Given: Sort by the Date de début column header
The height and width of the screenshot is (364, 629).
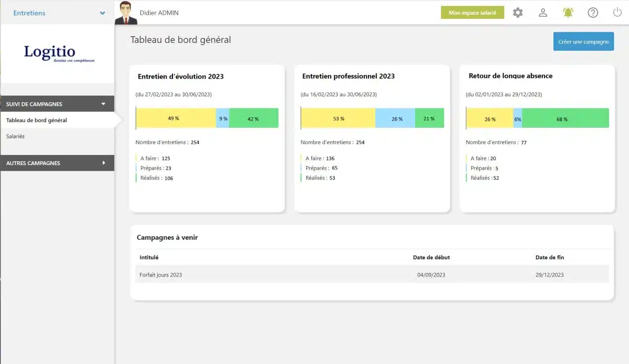Looking at the screenshot, I should click(431, 257).
